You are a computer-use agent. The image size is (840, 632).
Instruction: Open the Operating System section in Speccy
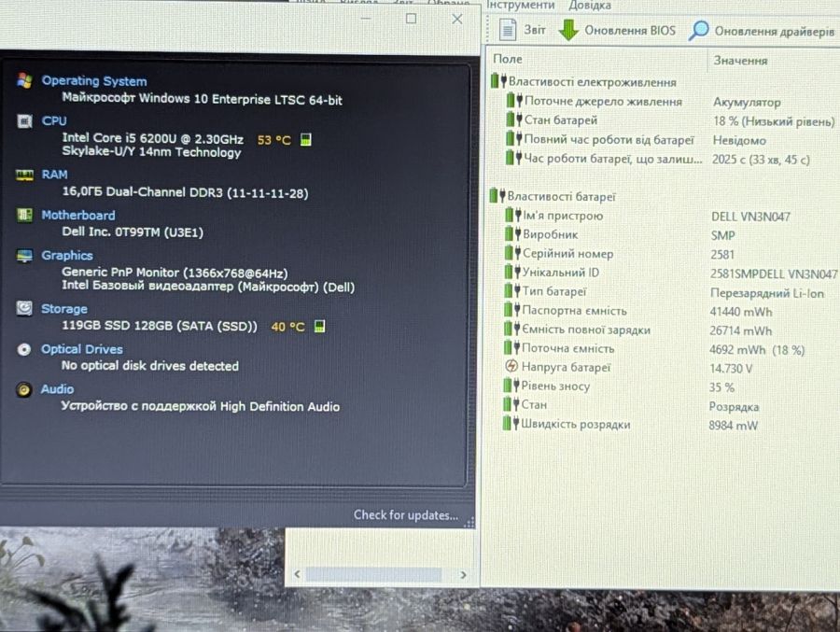click(x=94, y=81)
